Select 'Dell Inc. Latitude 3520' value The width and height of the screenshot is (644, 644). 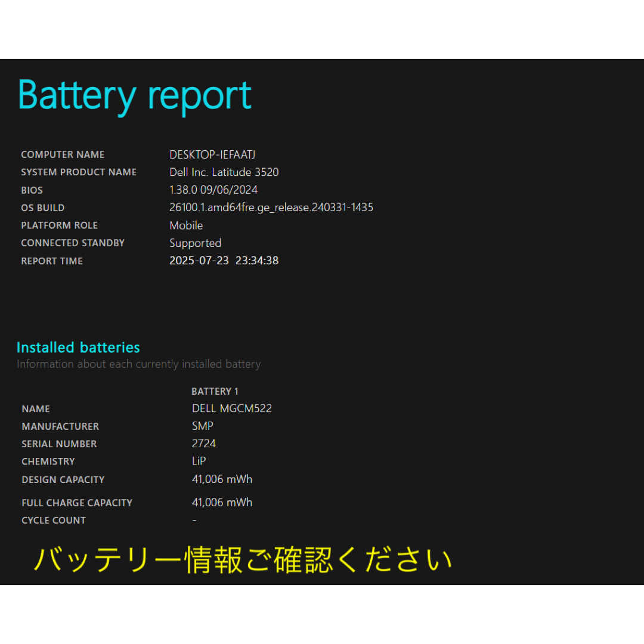pyautogui.click(x=224, y=172)
